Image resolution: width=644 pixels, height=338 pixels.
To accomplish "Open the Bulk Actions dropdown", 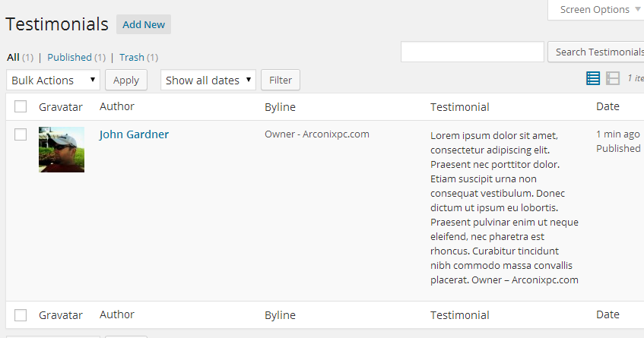I will coord(53,80).
